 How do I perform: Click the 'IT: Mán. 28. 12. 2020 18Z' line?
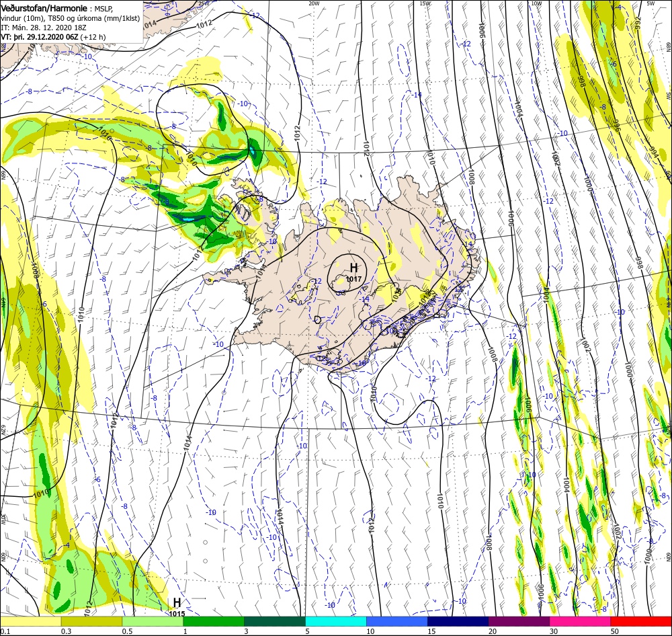click(44, 28)
